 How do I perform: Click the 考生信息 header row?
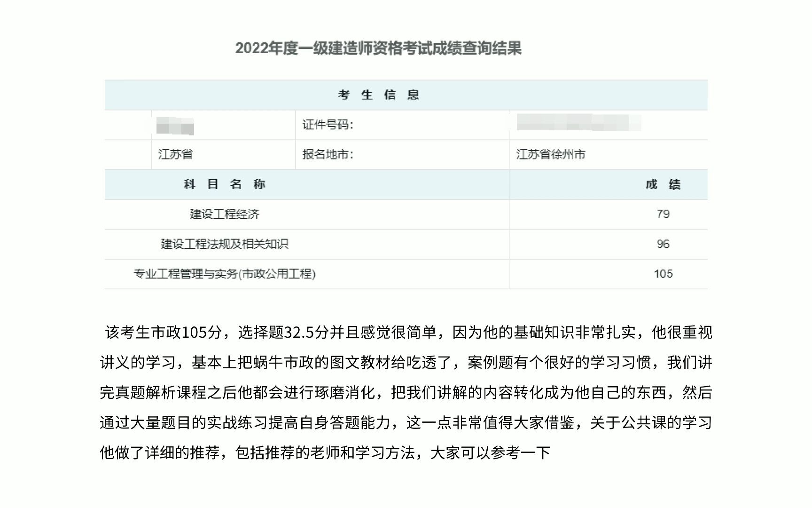point(406,95)
